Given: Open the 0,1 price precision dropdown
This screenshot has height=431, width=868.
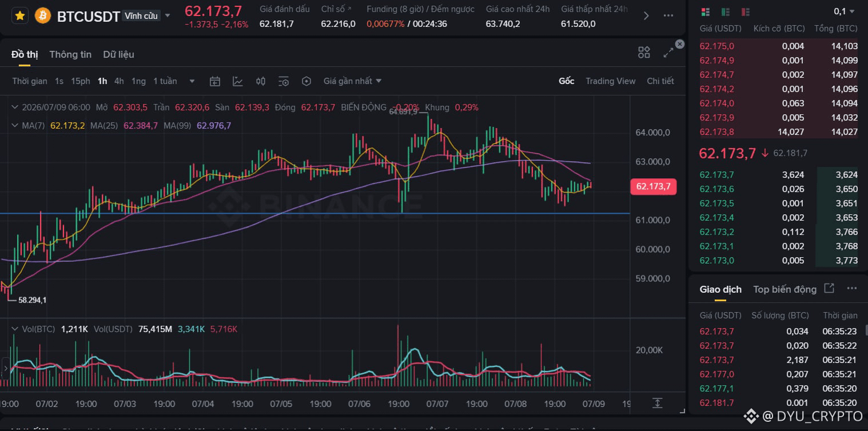Looking at the screenshot, I should (844, 11).
